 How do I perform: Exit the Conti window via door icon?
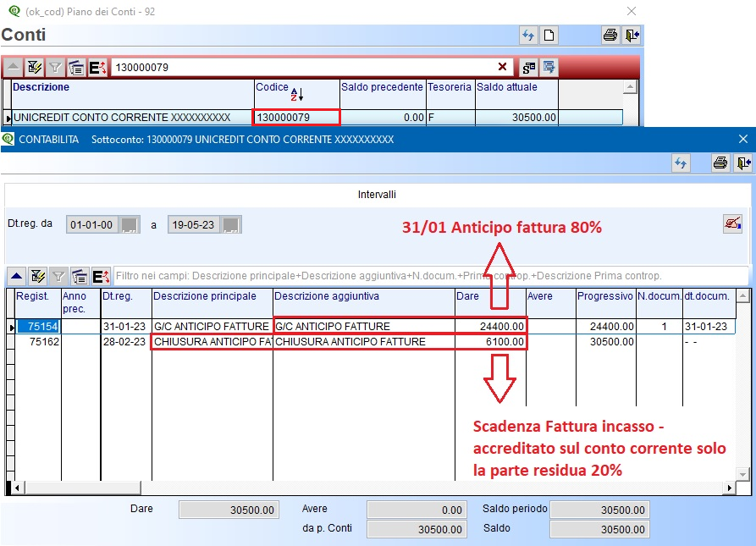[x=632, y=36]
